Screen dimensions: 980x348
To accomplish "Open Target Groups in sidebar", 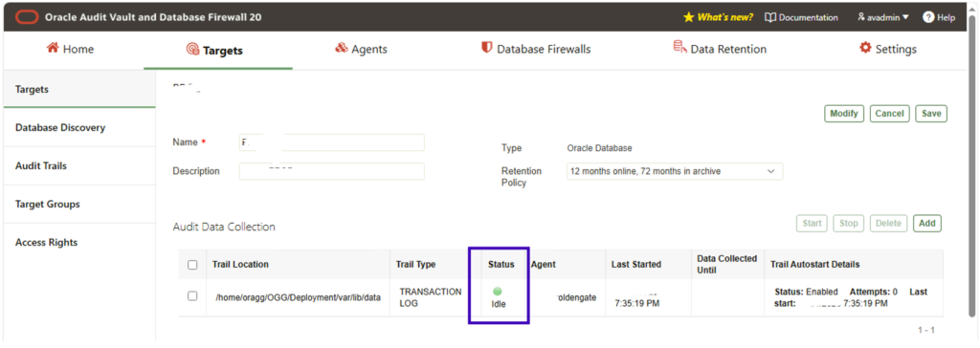I will 79,204.
